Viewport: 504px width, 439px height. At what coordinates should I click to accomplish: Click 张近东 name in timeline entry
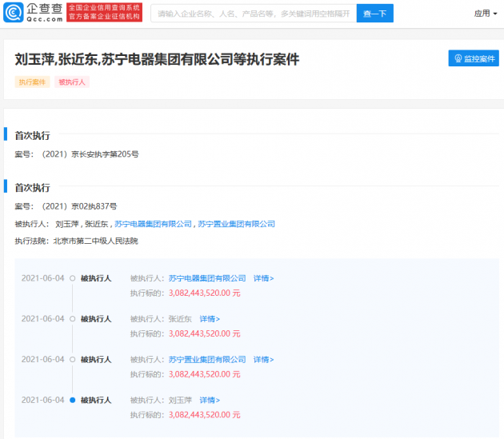(180, 319)
